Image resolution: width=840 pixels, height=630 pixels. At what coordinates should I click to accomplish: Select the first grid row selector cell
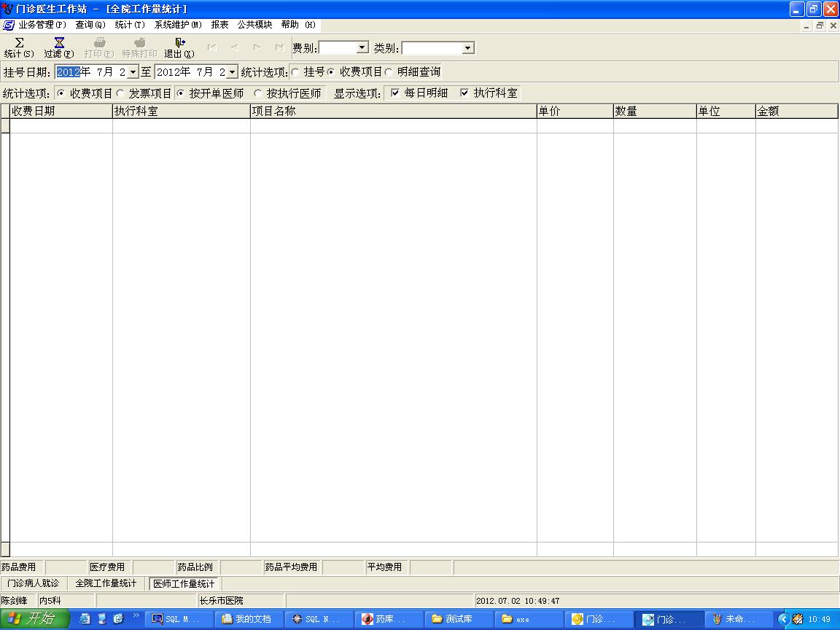click(x=5, y=125)
